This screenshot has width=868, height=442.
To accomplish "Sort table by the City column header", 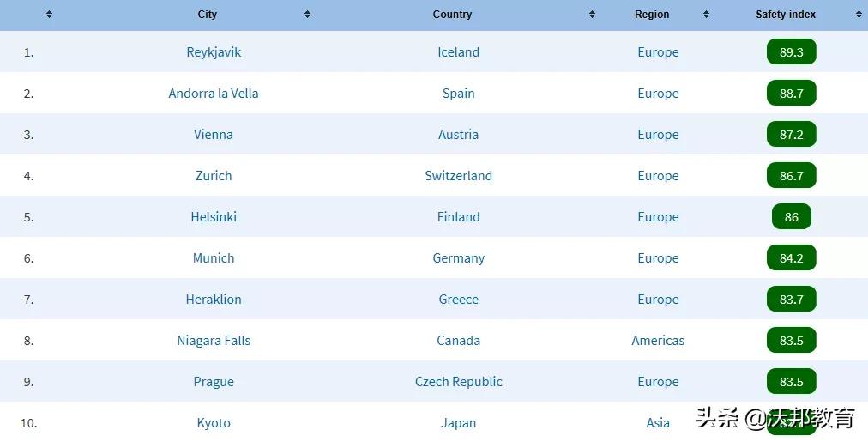I will [208, 15].
